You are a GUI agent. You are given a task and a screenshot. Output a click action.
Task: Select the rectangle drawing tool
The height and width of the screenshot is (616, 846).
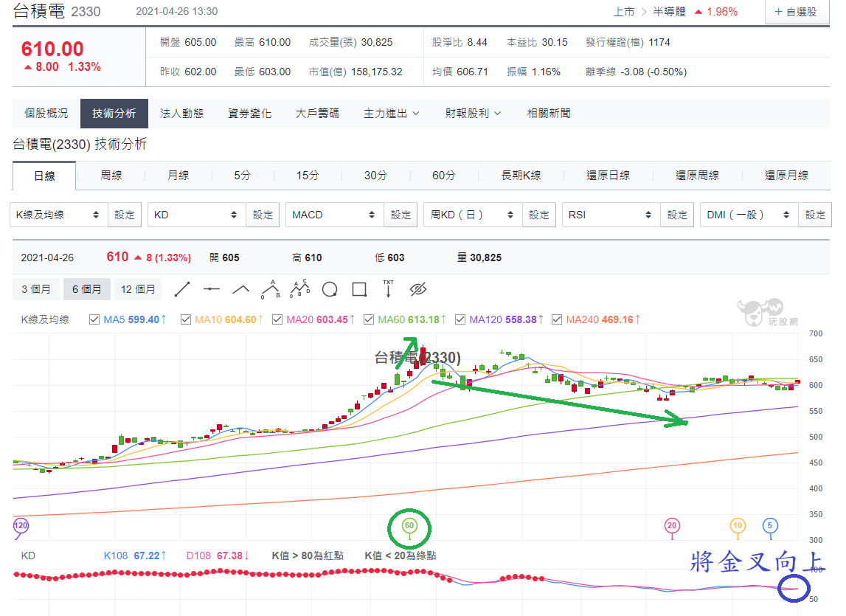(x=359, y=290)
